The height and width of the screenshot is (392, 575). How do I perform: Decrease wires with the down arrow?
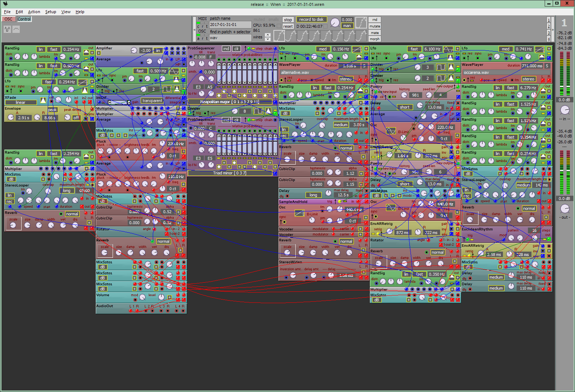click(268, 39)
